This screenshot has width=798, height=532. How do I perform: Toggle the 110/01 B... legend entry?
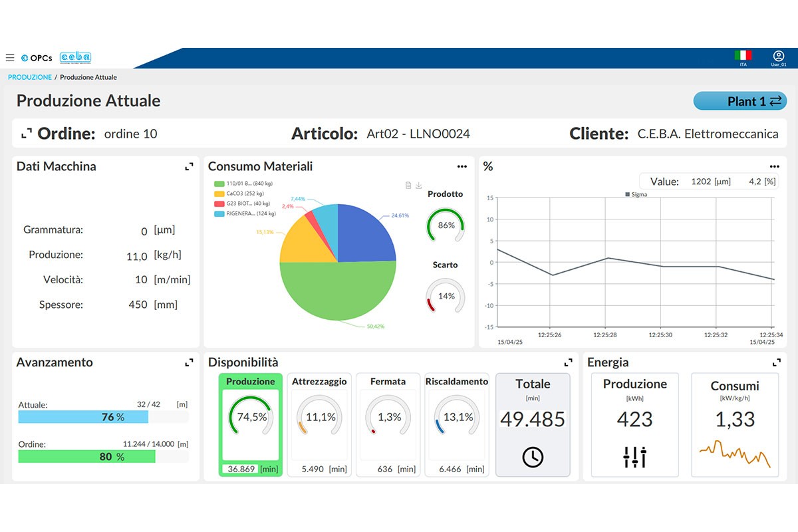245,184
